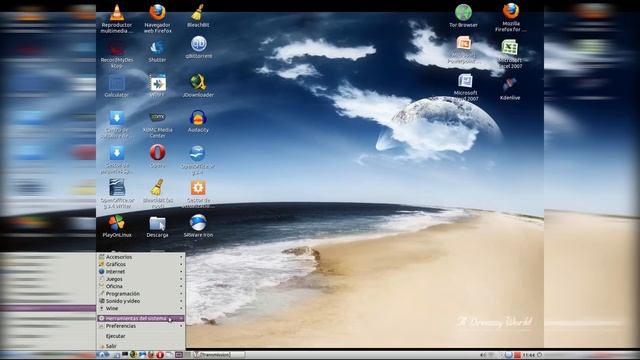Click the volume icon in system tray
The height and width of the screenshot is (360, 640).
pyautogui.click(x=484, y=355)
